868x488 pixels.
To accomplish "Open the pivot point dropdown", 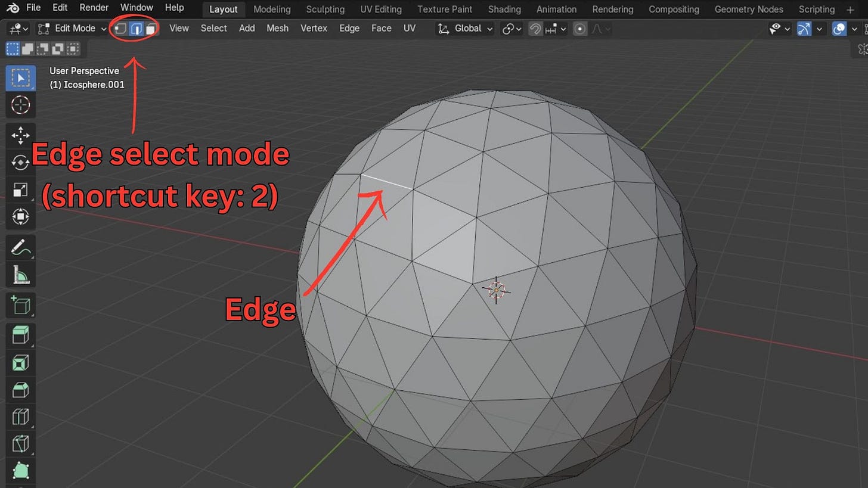I will (511, 29).
